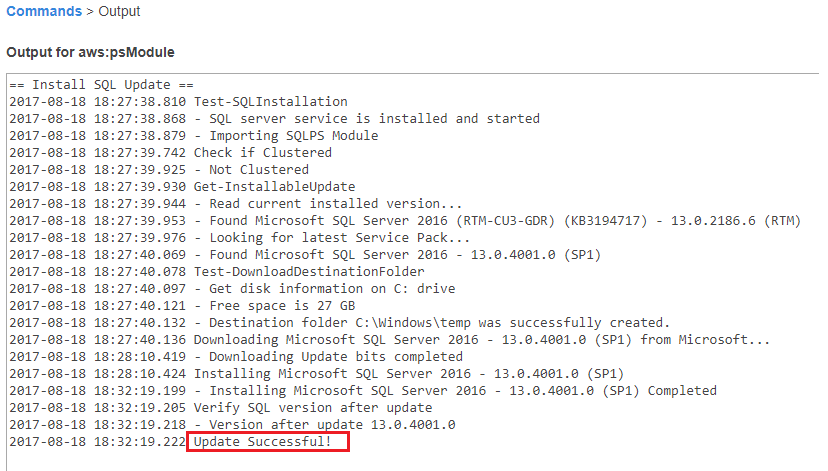Click 'Destination folder C:\Windows\temp was successfully created' line
This screenshot has height=471, width=828.
pos(340,322)
